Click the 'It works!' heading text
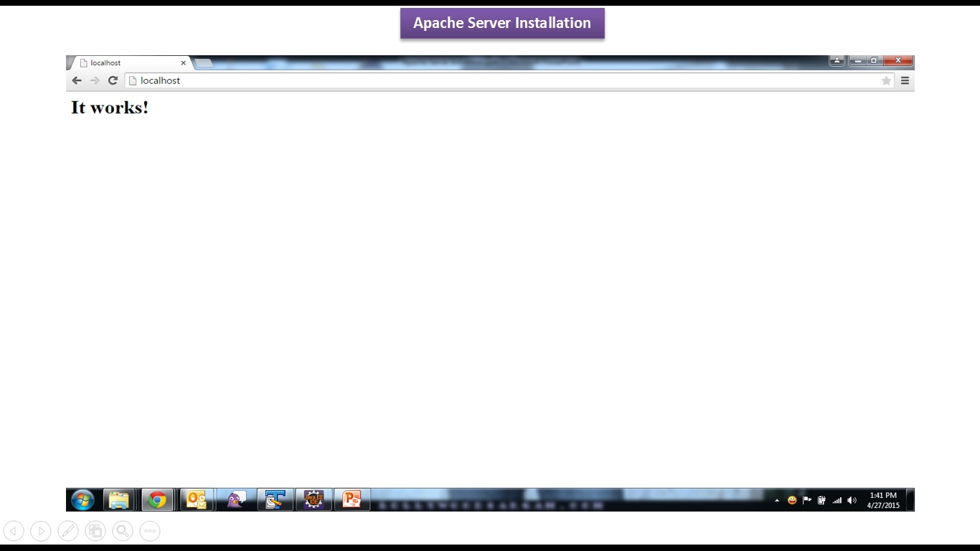This screenshot has height=551, width=980. [x=110, y=108]
